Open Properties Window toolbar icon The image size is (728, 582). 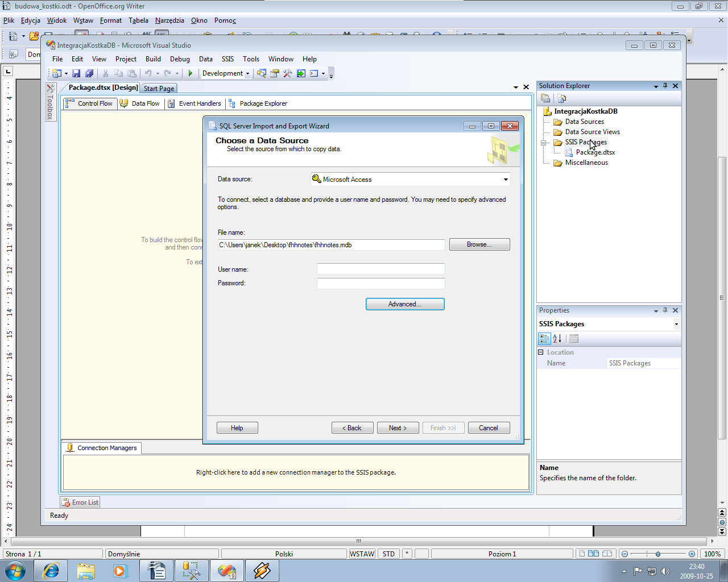pyautogui.click(x=275, y=73)
